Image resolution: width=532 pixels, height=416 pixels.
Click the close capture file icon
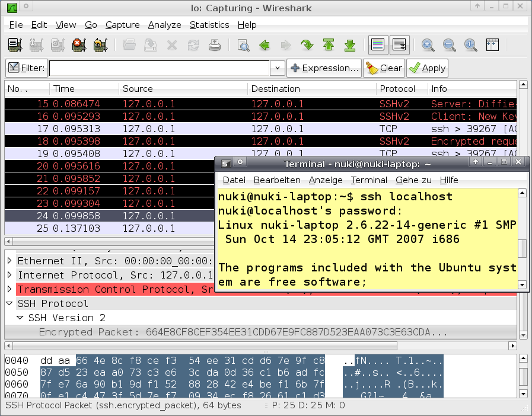(x=172, y=45)
